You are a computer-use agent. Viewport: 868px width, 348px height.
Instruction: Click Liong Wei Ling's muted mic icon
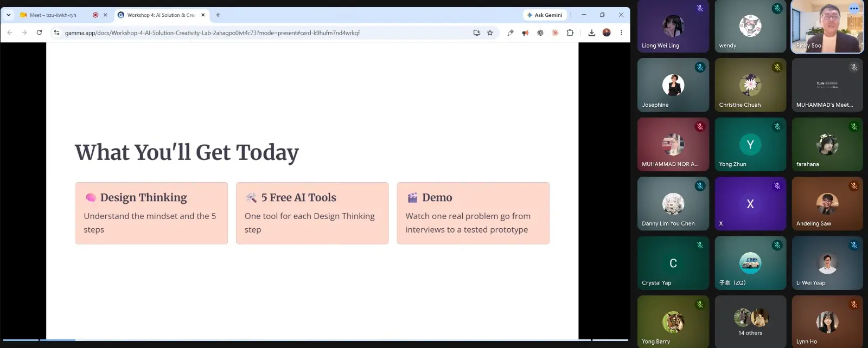pos(700,8)
